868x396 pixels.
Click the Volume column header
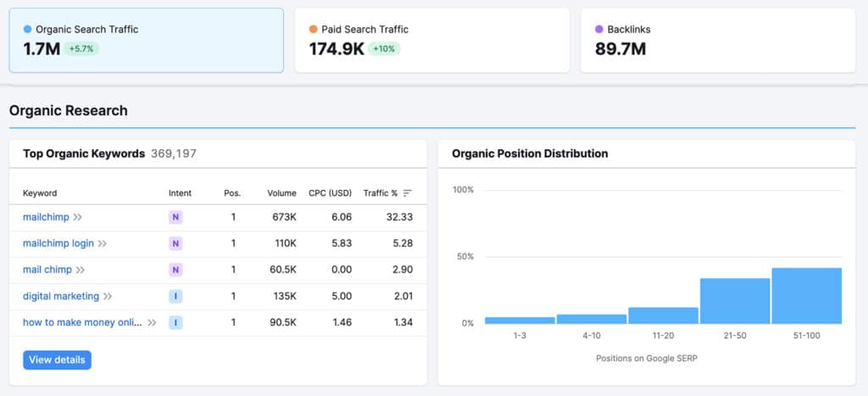pos(281,193)
